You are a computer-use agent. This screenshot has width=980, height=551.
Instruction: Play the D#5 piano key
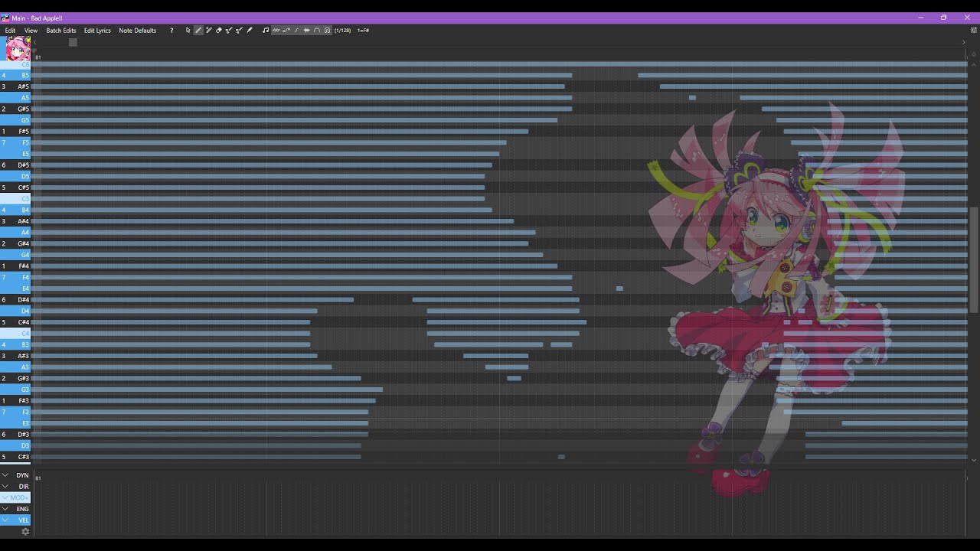click(15, 165)
